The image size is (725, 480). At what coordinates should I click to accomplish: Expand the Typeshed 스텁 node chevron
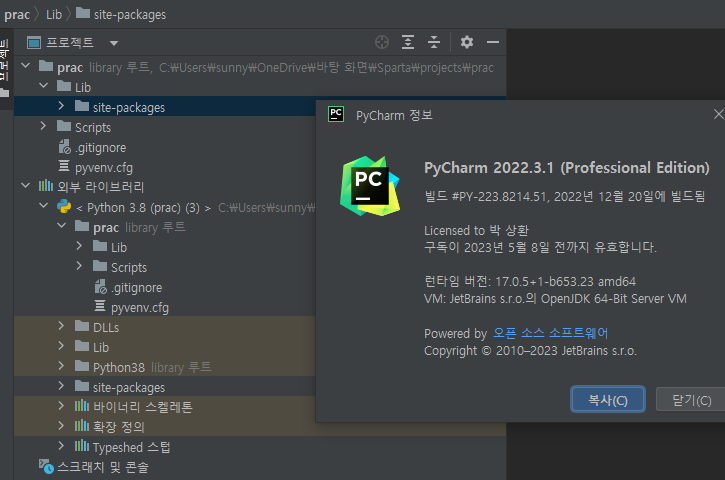coord(61,446)
